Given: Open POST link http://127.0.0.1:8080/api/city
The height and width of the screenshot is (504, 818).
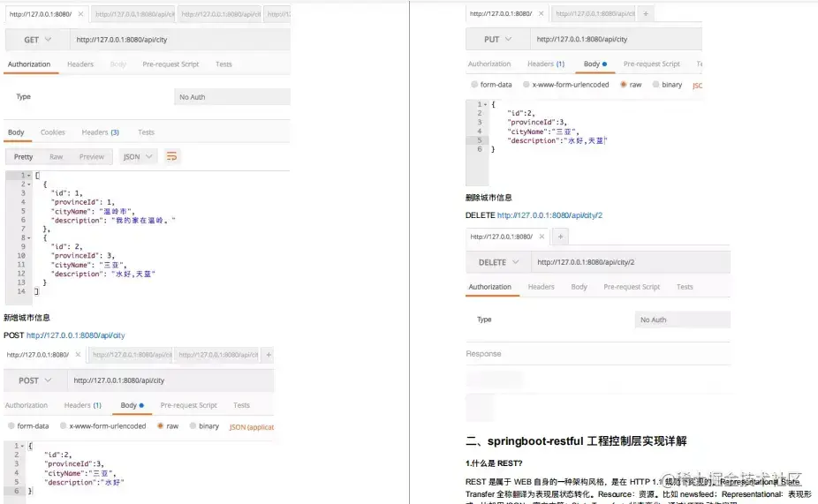Looking at the screenshot, I should [76, 335].
